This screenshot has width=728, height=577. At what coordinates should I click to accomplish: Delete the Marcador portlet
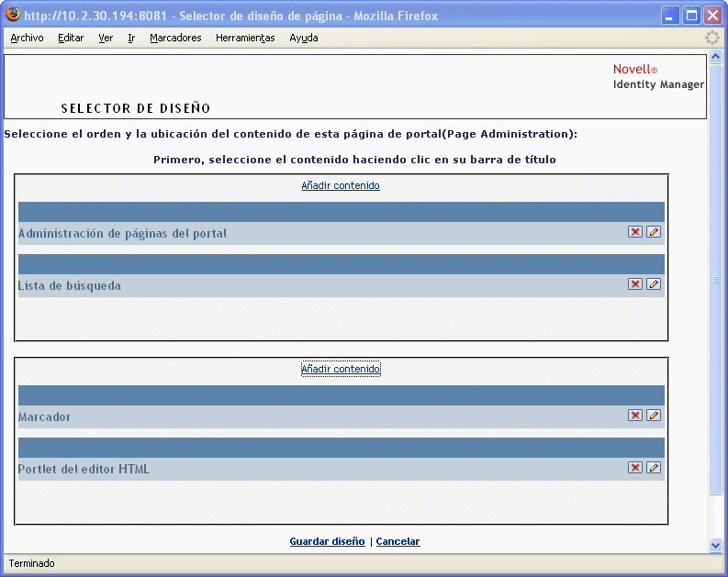[x=634, y=416]
